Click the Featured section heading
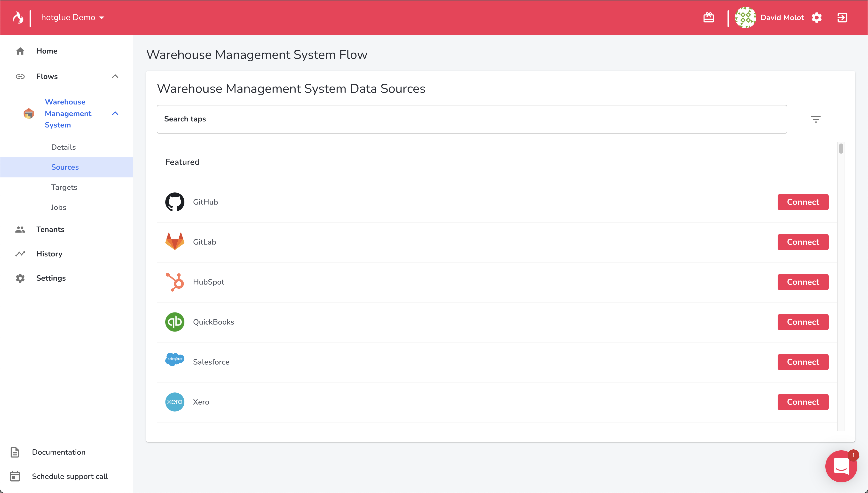Image resolution: width=868 pixels, height=493 pixels. point(182,162)
